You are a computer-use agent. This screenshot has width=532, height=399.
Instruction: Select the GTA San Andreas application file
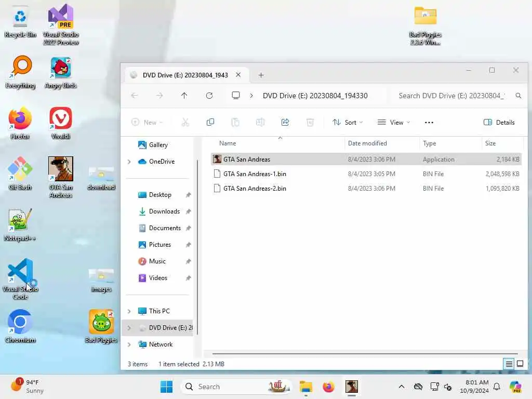pos(366,159)
